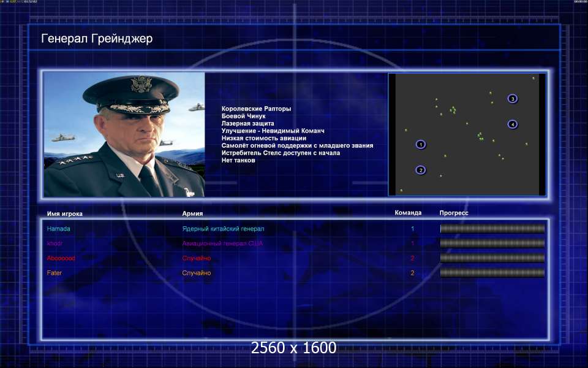Click the minimap preview panel
Viewport: 588px width, 368px height.
click(467, 134)
